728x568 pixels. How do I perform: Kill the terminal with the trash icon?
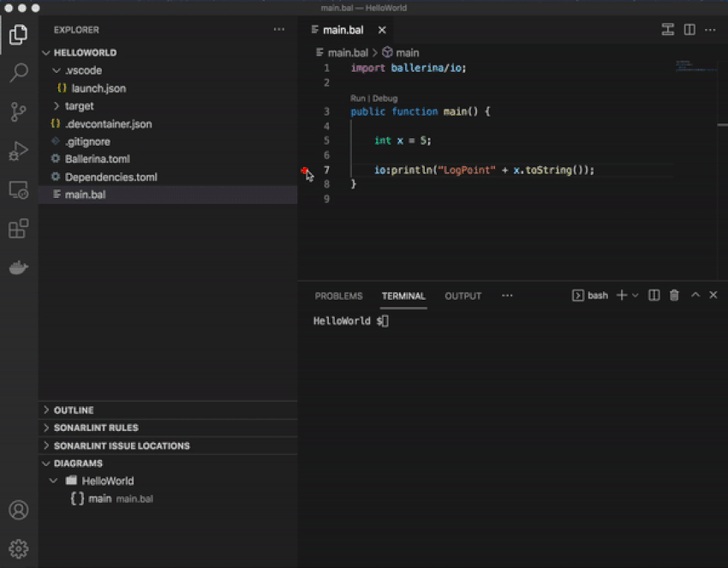tap(675, 295)
